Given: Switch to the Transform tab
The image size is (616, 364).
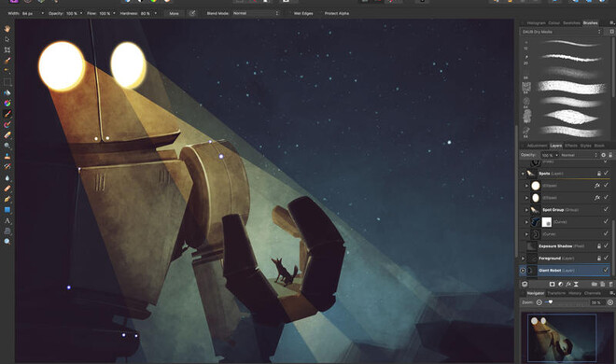Looking at the screenshot, I should [556, 293].
